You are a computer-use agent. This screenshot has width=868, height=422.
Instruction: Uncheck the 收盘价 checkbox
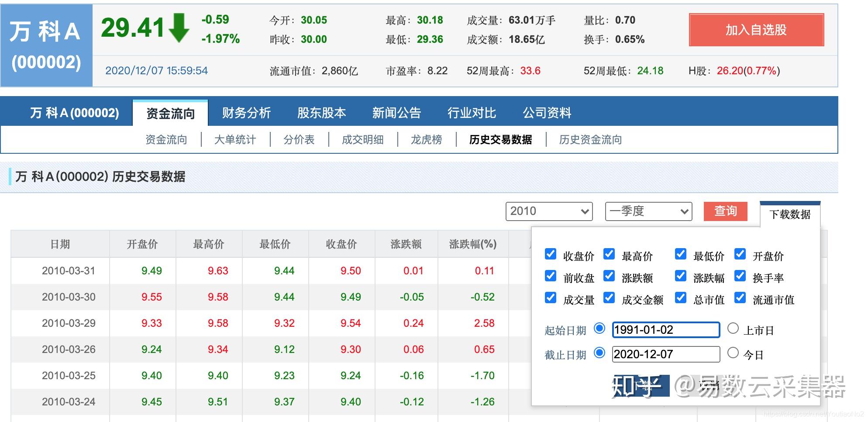click(x=551, y=254)
